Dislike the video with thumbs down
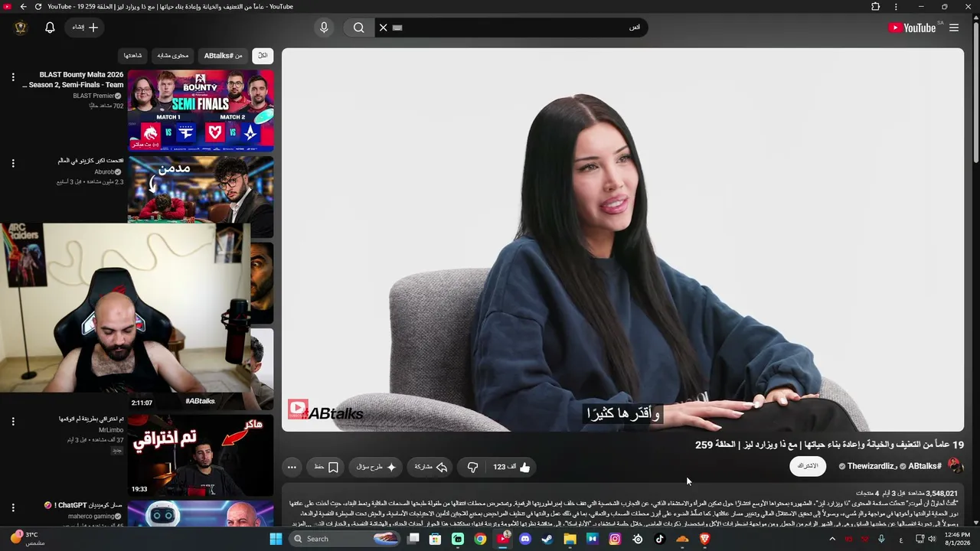This screenshot has width=980, height=551. (x=472, y=467)
